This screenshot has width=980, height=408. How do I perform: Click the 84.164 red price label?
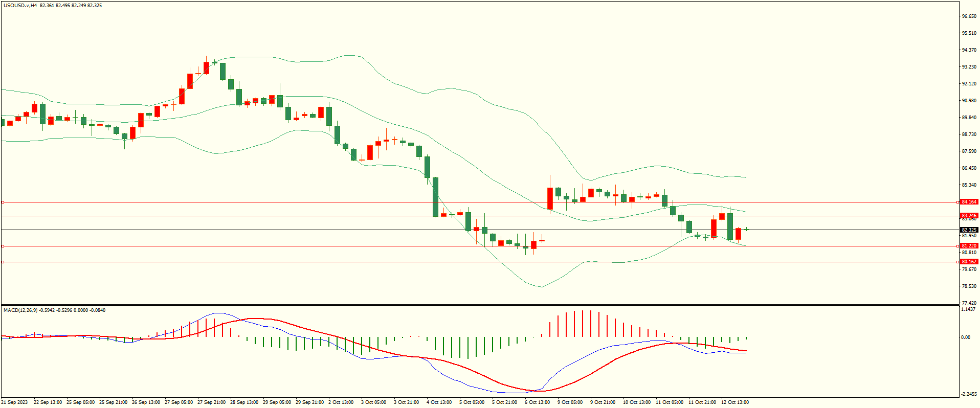[969, 202]
